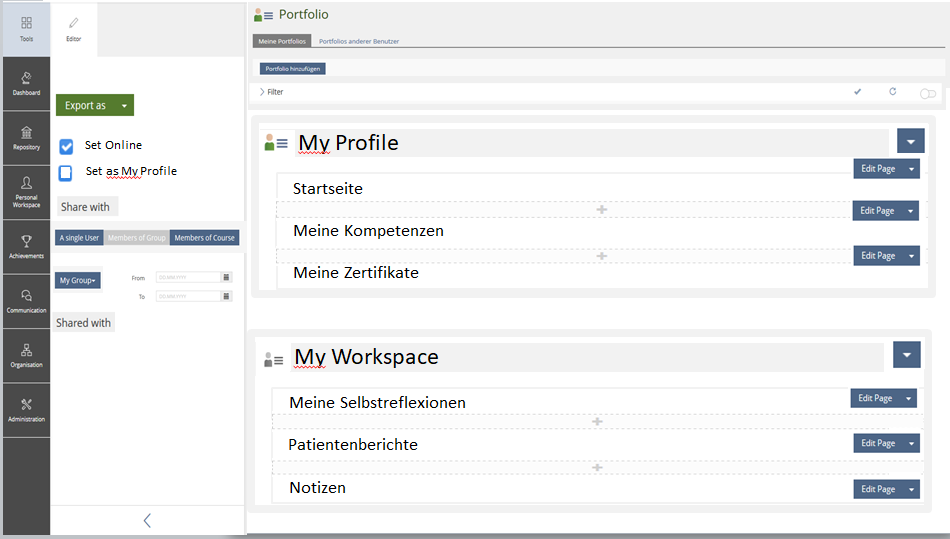Image resolution: width=950 pixels, height=539 pixels.
Task: Open the Administration tools icon
Action: [x=26, y=410]
